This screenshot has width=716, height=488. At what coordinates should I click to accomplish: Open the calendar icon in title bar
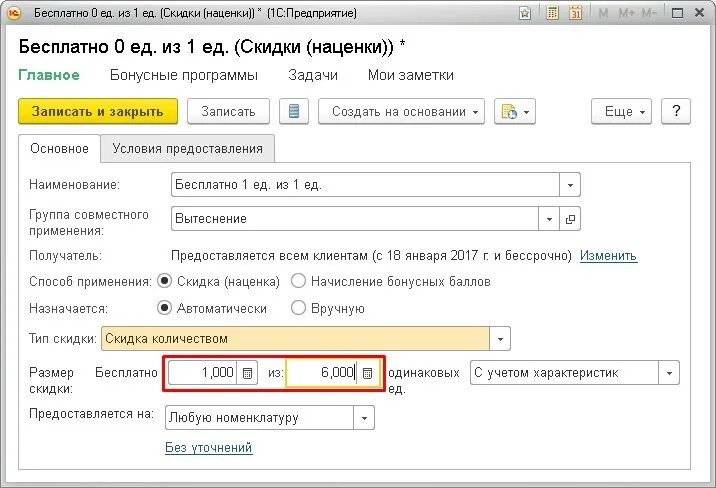[x=576, y=13]
